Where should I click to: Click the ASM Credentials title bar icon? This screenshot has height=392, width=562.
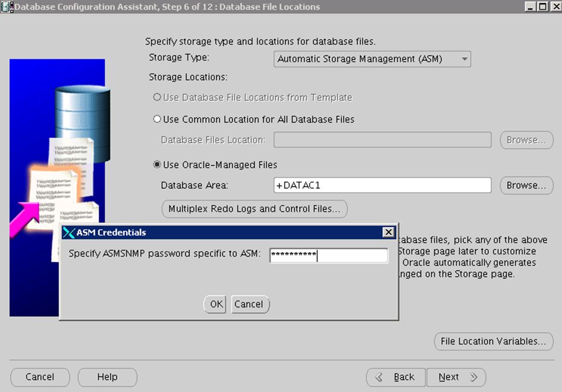68,233
